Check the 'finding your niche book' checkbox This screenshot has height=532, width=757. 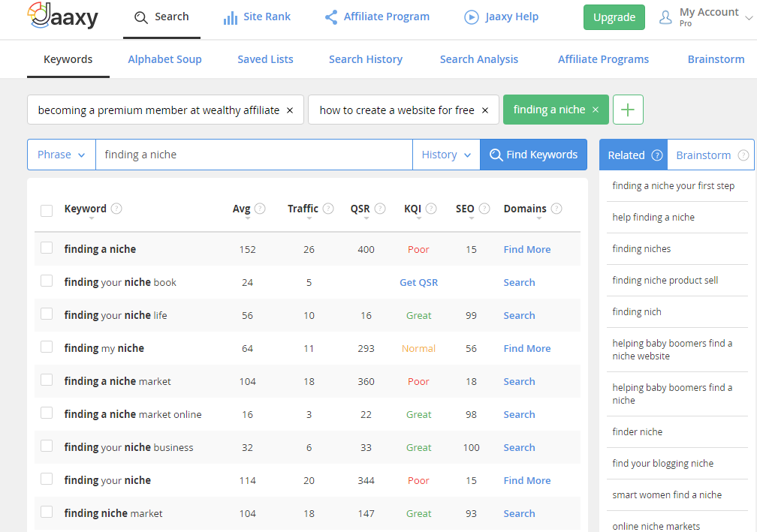point(47,281)
